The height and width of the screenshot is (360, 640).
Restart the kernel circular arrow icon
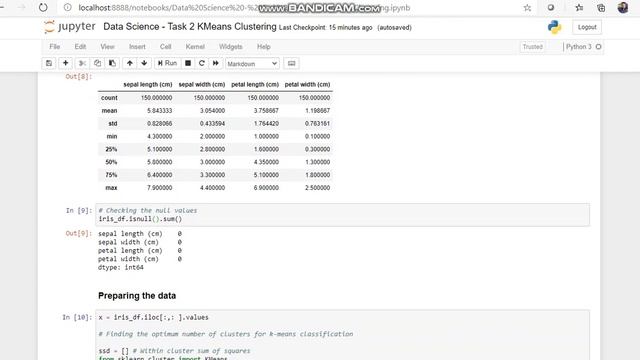pyautogui.click(x=202, y=63)
